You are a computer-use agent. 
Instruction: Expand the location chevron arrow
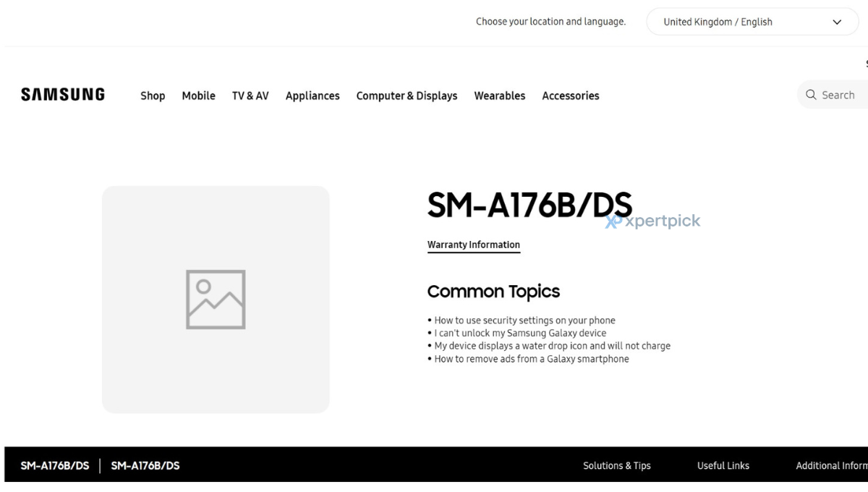(837, 22)
